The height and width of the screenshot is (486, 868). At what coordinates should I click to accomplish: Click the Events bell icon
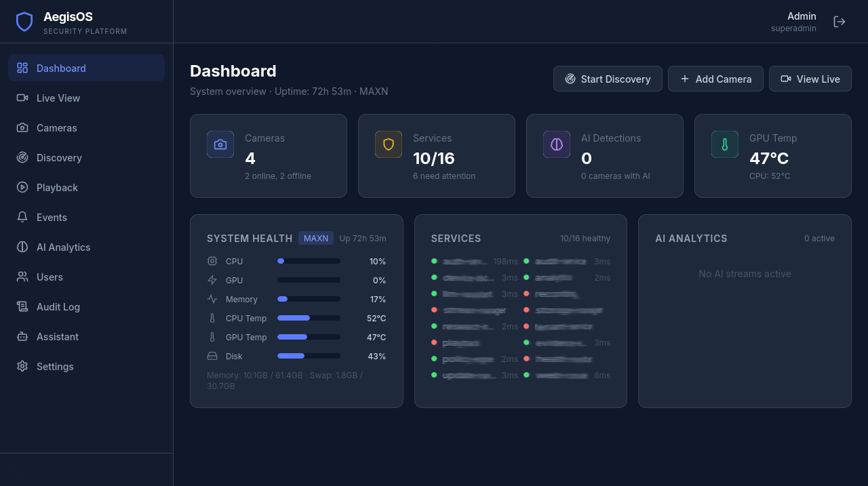coord(22,217)
